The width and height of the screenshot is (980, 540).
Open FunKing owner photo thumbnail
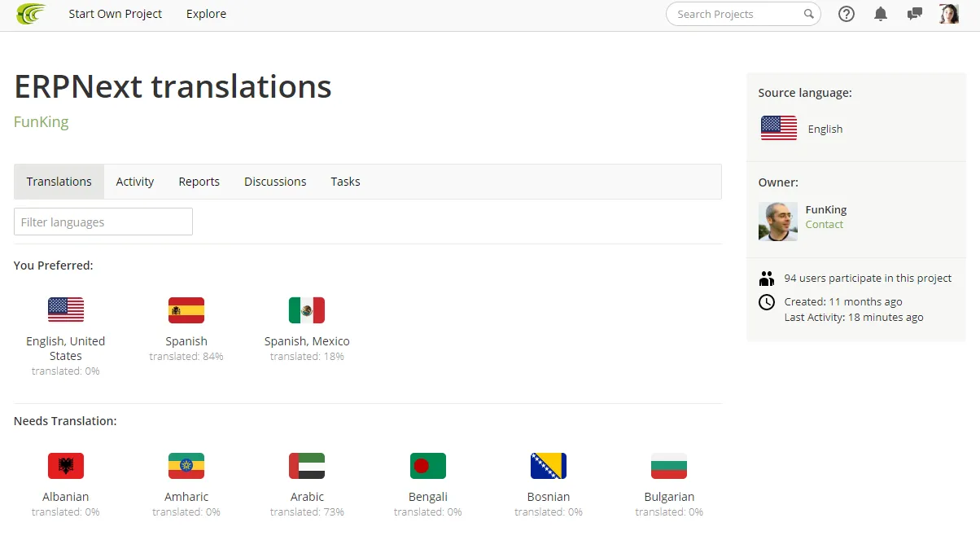pos(778,222)
